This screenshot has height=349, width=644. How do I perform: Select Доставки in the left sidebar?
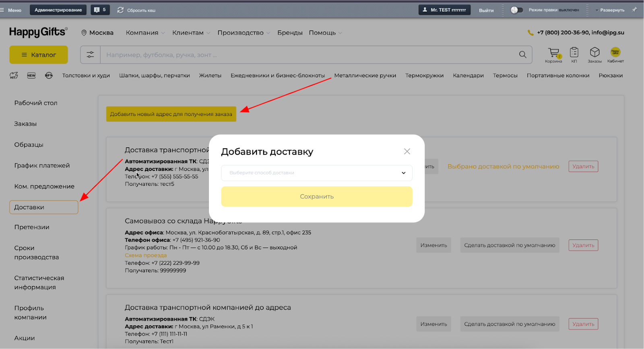[43, 207]
